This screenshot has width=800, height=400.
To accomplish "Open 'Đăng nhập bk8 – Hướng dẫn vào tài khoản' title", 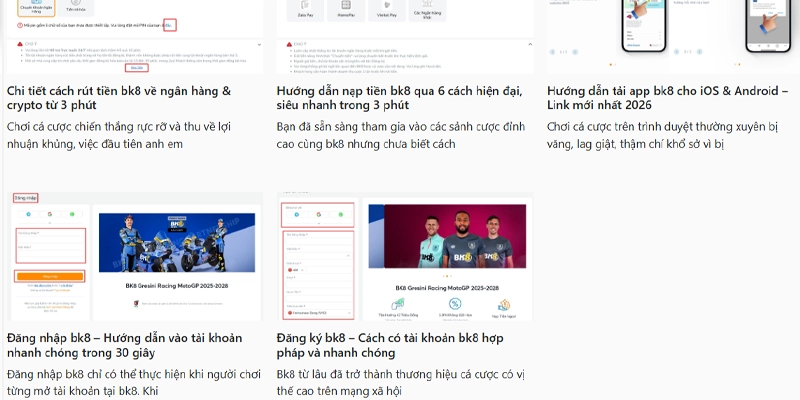I will [124, 345].
